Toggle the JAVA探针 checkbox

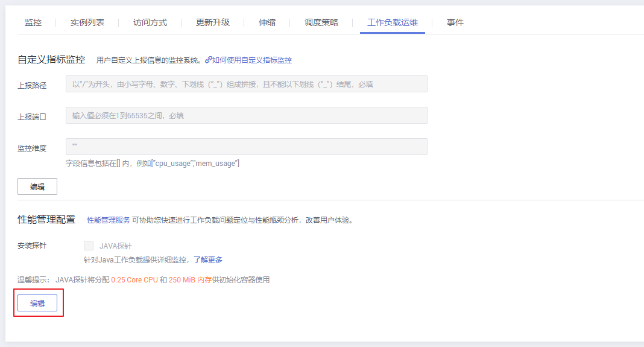89,246
